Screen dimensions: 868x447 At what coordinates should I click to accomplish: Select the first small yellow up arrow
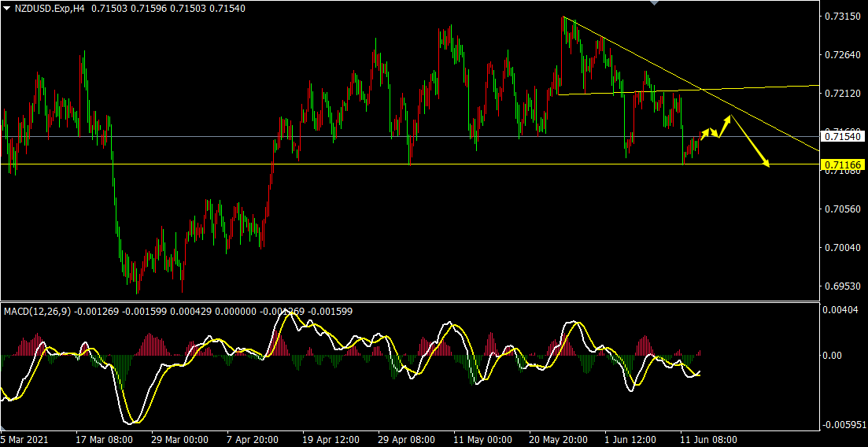click(x=705, y=134)
